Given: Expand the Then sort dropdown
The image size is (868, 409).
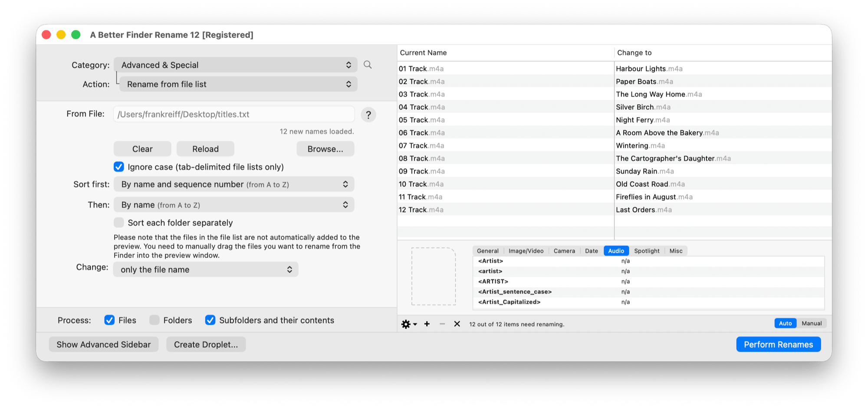Looking at the screenshot, I should point(234,205).
